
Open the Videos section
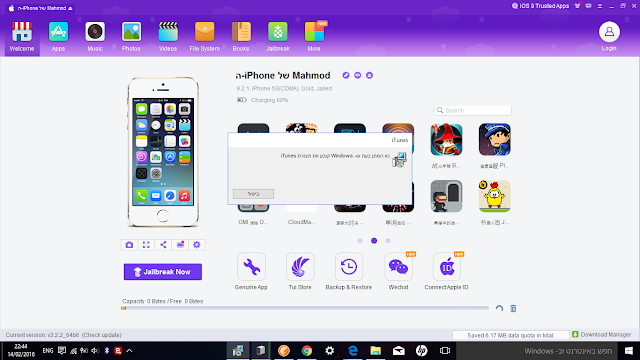(x=168, y=37)
